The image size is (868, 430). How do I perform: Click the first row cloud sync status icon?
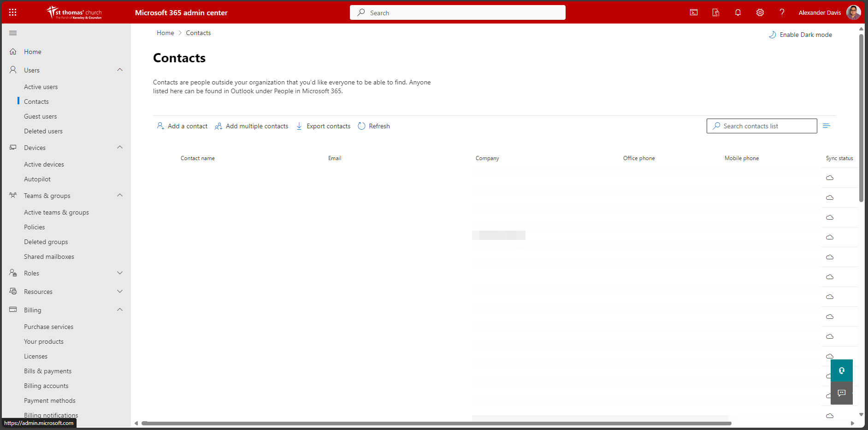coord(830,178)
